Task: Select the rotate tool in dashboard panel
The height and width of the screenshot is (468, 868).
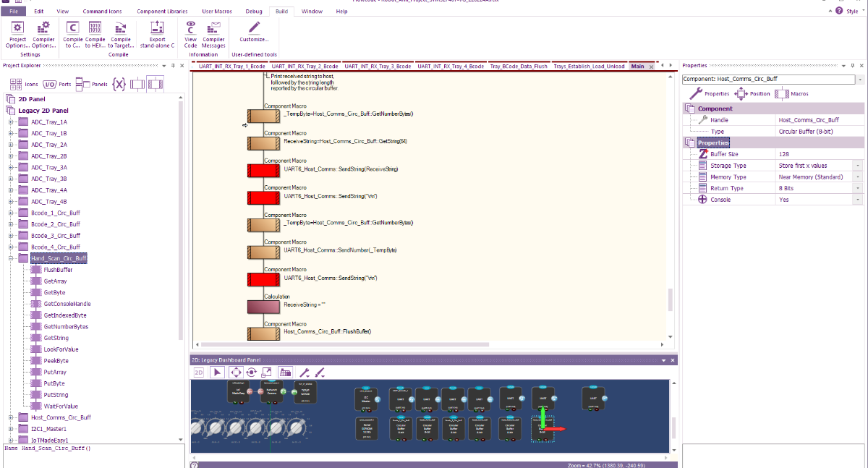Action: (251, 372)
